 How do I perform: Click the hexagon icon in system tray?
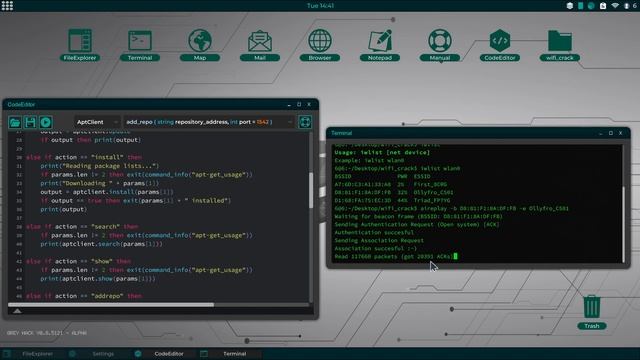(570, 6)
